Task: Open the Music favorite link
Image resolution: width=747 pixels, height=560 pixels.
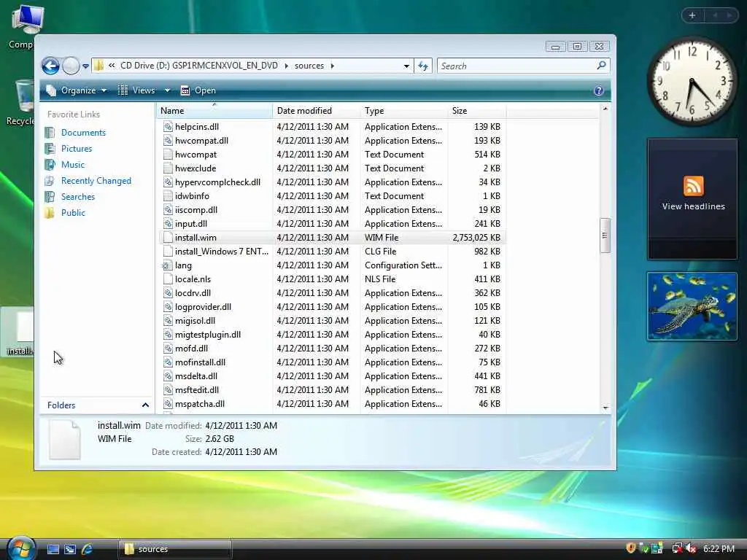Action: [73, 165]
